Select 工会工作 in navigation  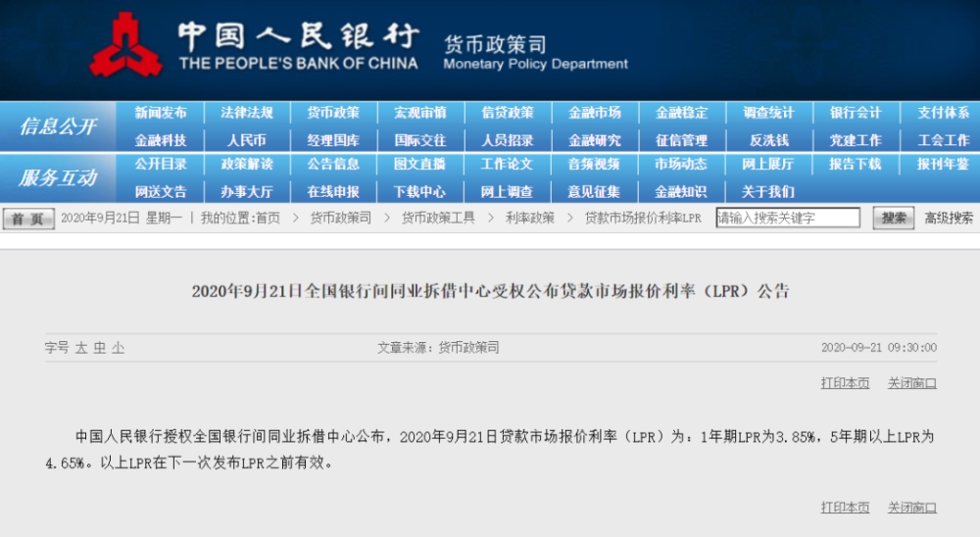(x=943, y=140)
